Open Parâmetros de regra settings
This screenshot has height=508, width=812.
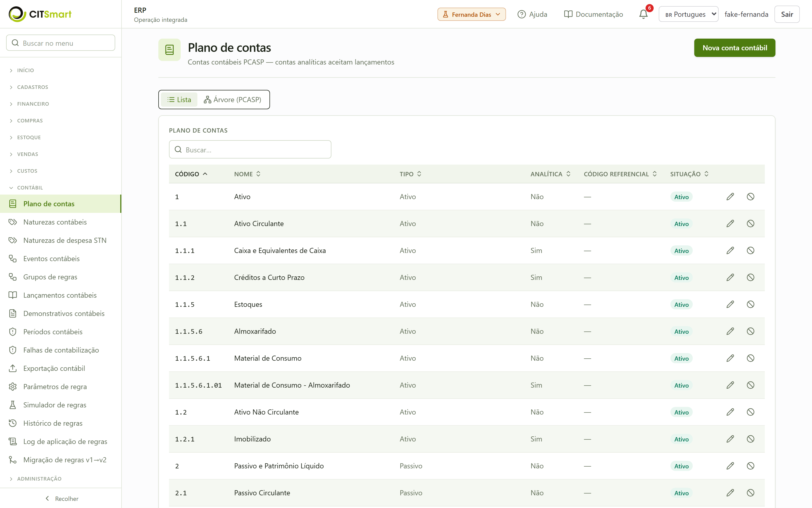tap(61, 387)
